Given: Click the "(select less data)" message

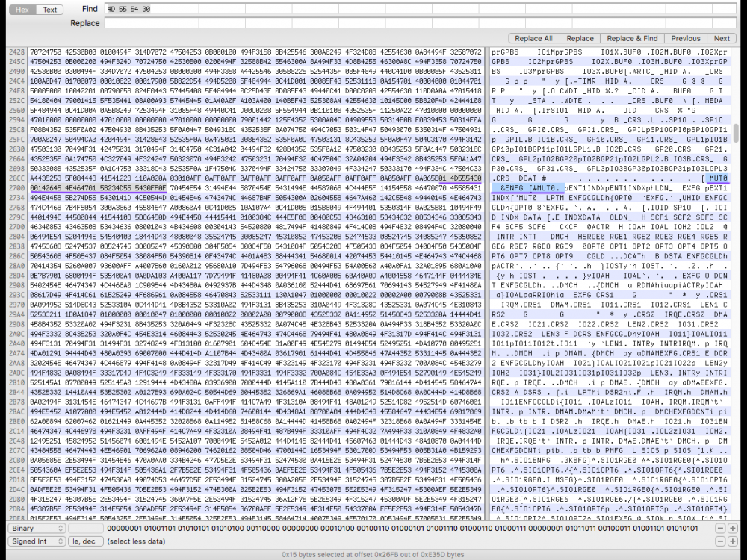Looking at the screenshot, I should (136, 541).
